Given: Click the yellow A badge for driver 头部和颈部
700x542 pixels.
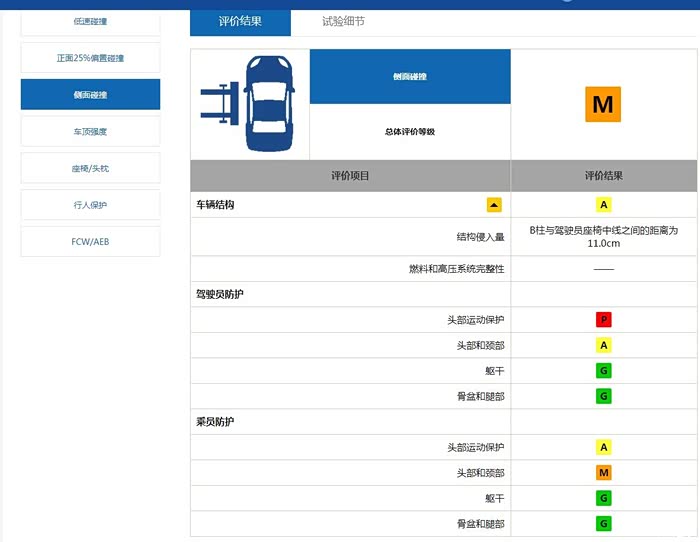Looking at the screenshot, I should click(x=603, y=345).
